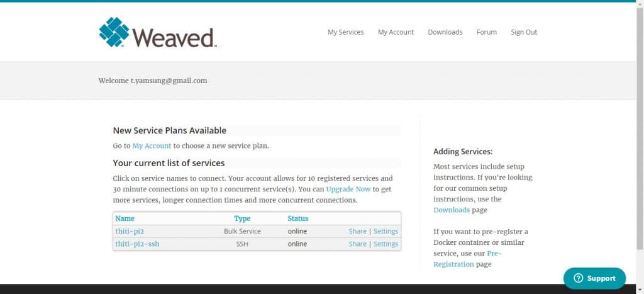Screen dimensions: 644x294
Task: Open My Services in navigation
Action: [x=345, y=32]
